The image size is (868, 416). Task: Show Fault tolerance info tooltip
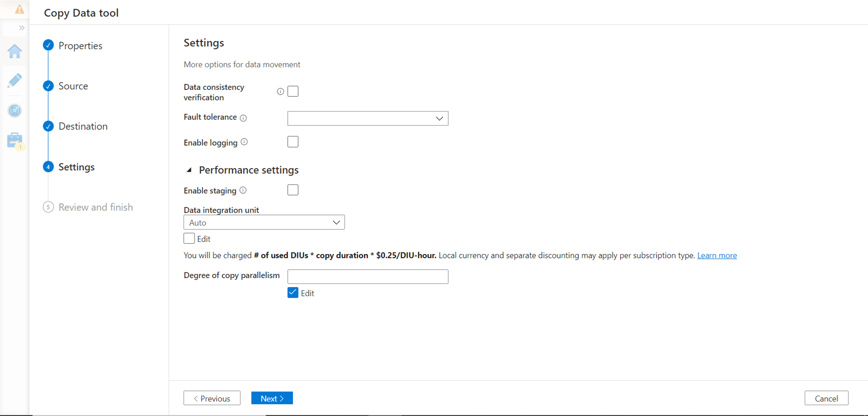coord(243,118)
